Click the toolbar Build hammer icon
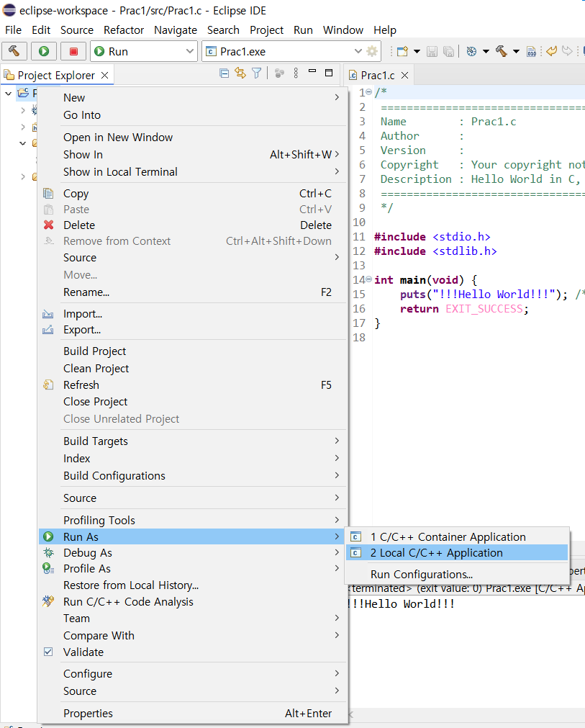585x728 pixels. (x=502, y=51)
